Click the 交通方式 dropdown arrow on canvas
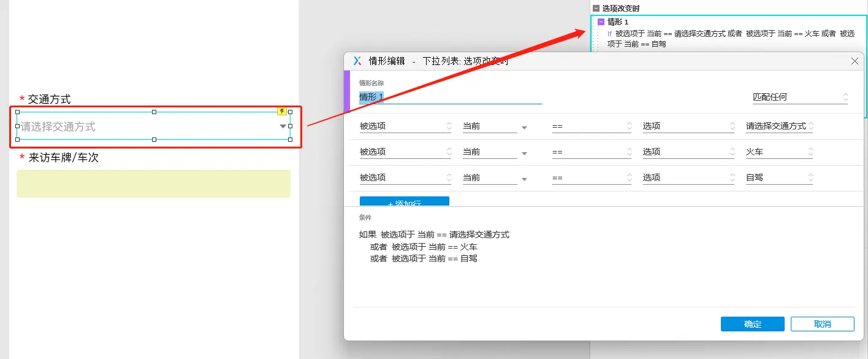 tap(283, 126)
